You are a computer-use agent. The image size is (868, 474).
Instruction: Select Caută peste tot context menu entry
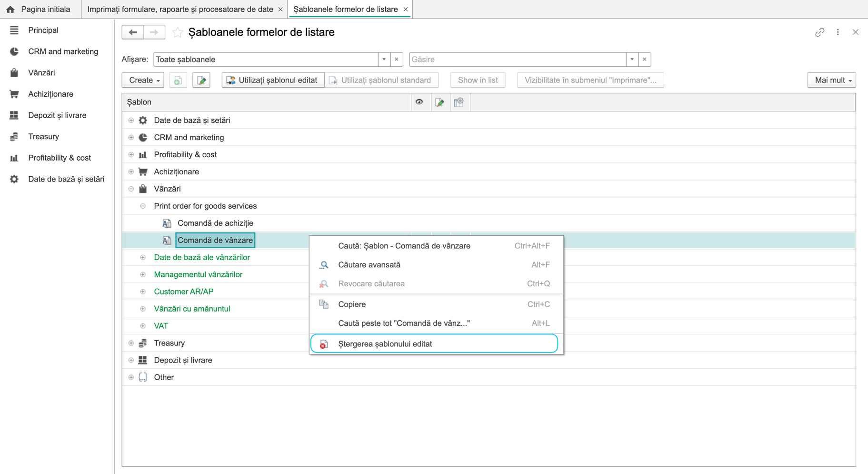tap(436, 323)
